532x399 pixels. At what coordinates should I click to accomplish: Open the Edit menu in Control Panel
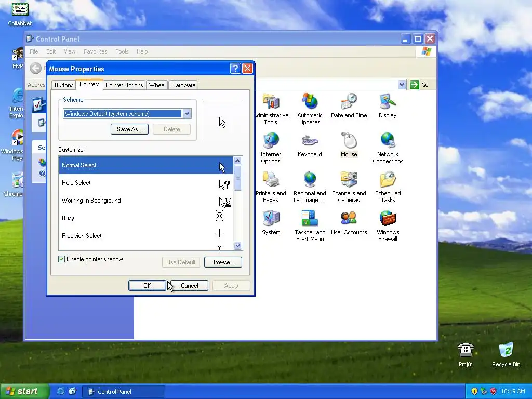[x=51, y=51]
